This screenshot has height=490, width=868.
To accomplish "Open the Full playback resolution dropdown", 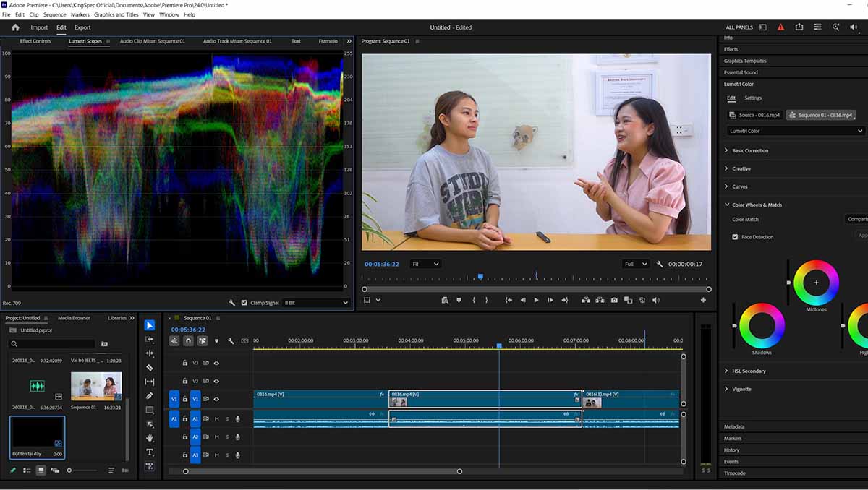I will pos(636,264).
